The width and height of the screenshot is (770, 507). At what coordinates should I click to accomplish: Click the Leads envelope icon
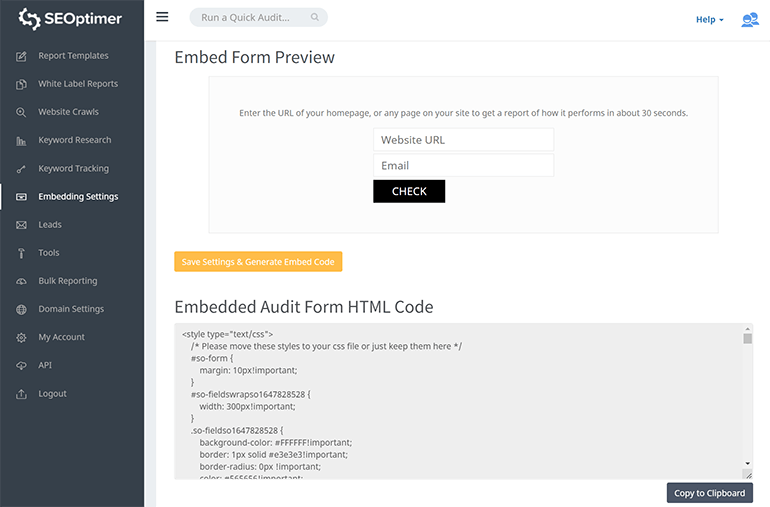(21, 225)
